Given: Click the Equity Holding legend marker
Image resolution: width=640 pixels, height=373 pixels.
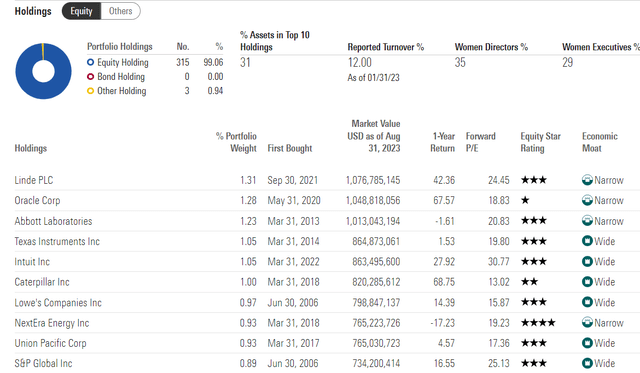Looking at the screenshot, I should 91,62.
